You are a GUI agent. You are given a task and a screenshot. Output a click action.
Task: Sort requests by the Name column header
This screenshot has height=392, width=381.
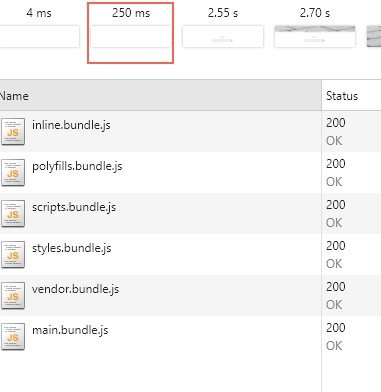(160, 96)
